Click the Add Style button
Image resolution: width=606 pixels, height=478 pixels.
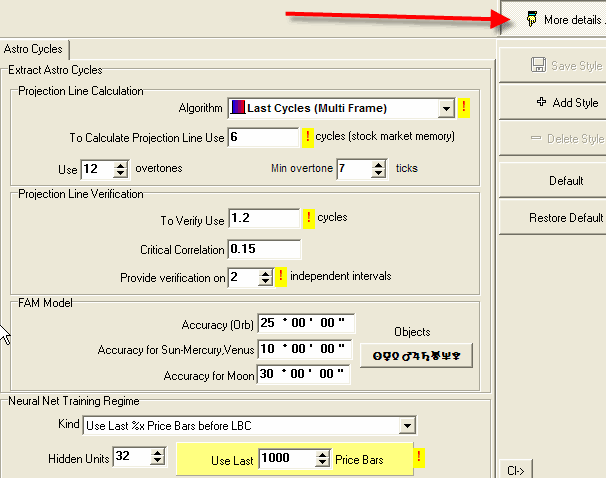click(x=566, y=102)
